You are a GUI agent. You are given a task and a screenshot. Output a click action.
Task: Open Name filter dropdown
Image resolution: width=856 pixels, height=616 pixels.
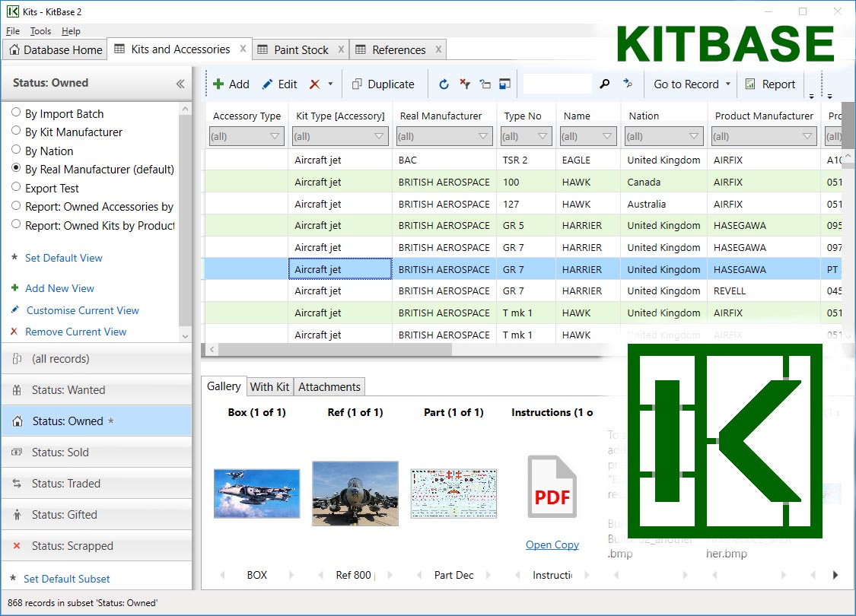[x=607, y=136]
